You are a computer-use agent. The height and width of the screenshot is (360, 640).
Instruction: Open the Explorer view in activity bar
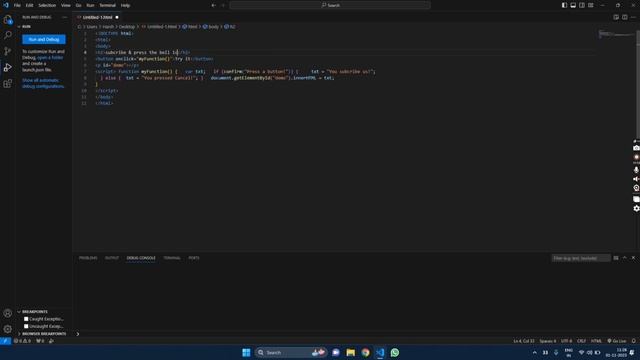coord(7,19)
